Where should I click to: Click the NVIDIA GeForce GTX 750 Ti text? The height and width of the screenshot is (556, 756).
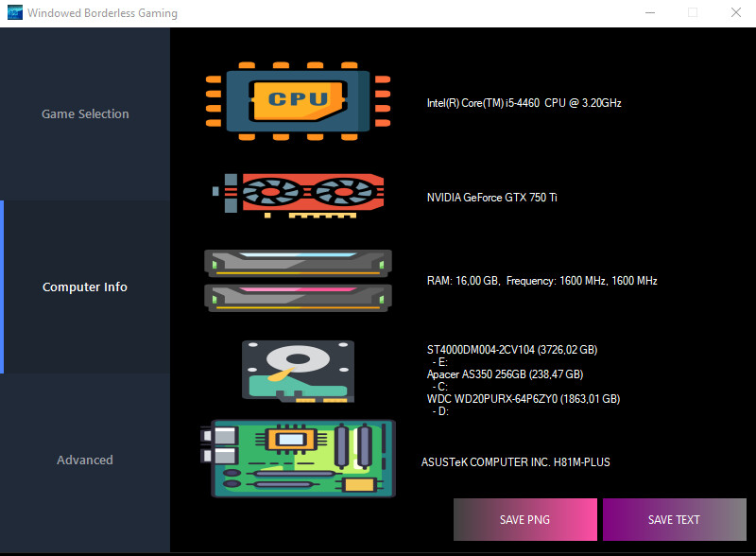(x=491, y=198)
